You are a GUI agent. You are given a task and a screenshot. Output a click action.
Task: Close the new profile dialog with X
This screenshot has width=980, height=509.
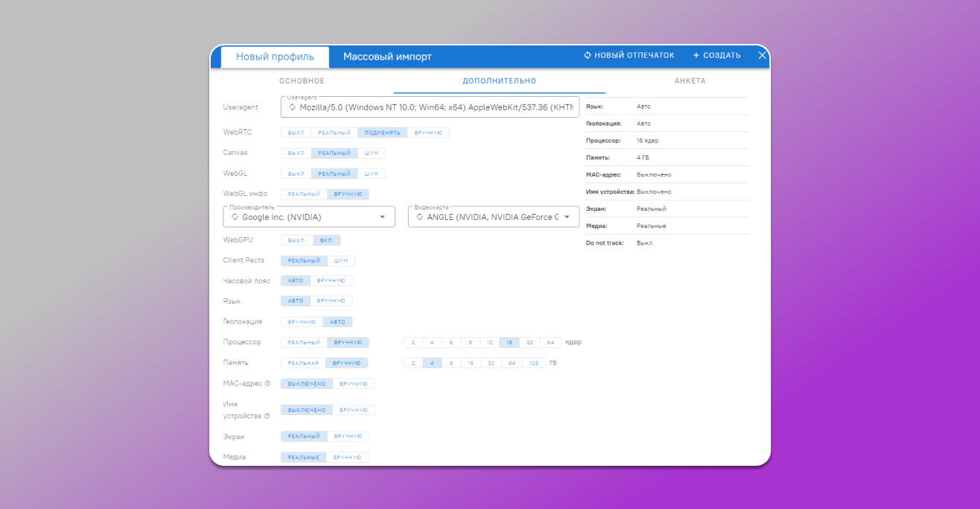coord(762,55)
